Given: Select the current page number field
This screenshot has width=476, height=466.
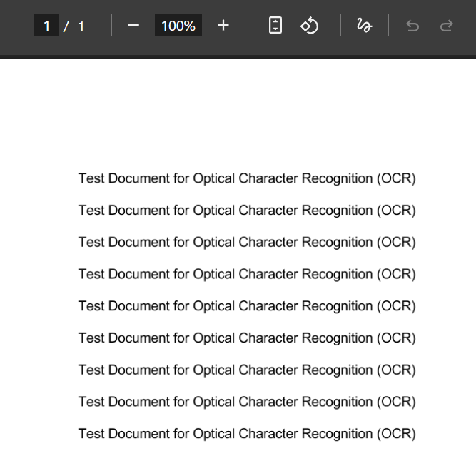Looking at the screenshot, I should tap(46, 26).
